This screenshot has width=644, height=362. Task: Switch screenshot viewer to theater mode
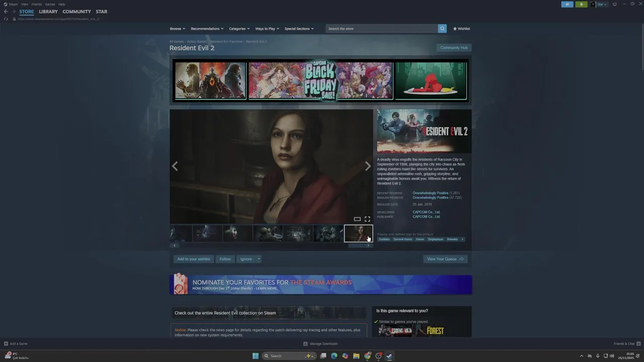(x=357, y=219)
